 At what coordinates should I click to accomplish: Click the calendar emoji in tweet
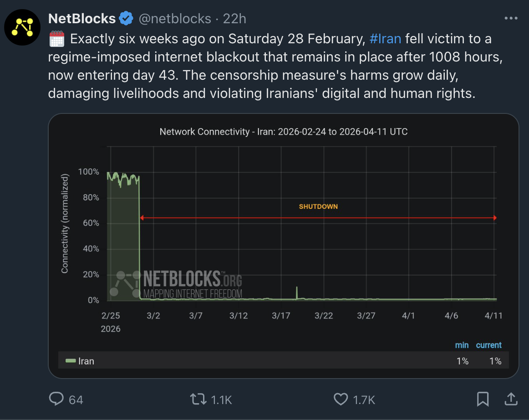[x=56, y=39]
